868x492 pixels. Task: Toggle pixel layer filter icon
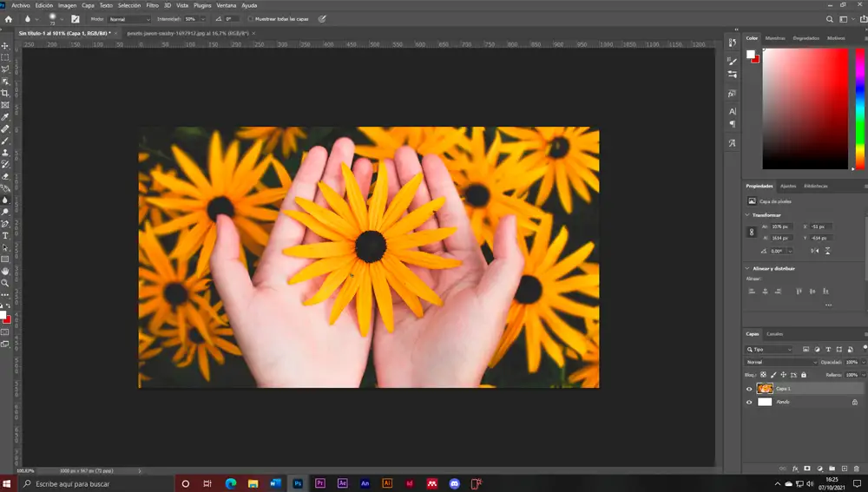pos(806,349)
